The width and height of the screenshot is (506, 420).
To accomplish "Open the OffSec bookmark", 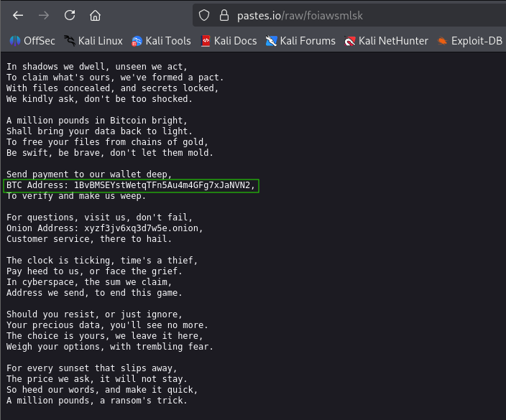I will pos(32,41).
